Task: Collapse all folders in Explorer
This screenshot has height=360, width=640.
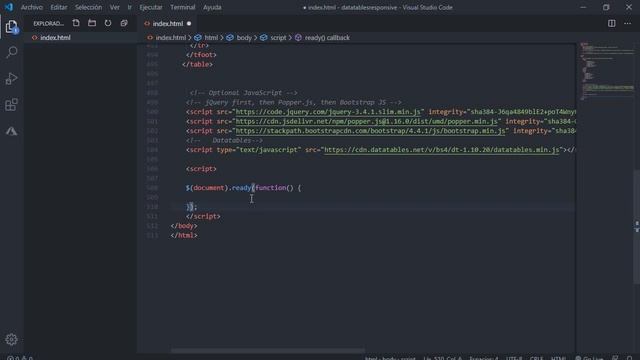Action: pos(124,23)
